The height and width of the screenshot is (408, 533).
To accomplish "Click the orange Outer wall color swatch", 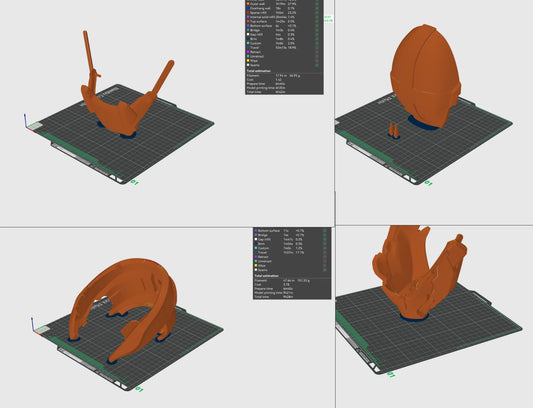I will (248, 4).
